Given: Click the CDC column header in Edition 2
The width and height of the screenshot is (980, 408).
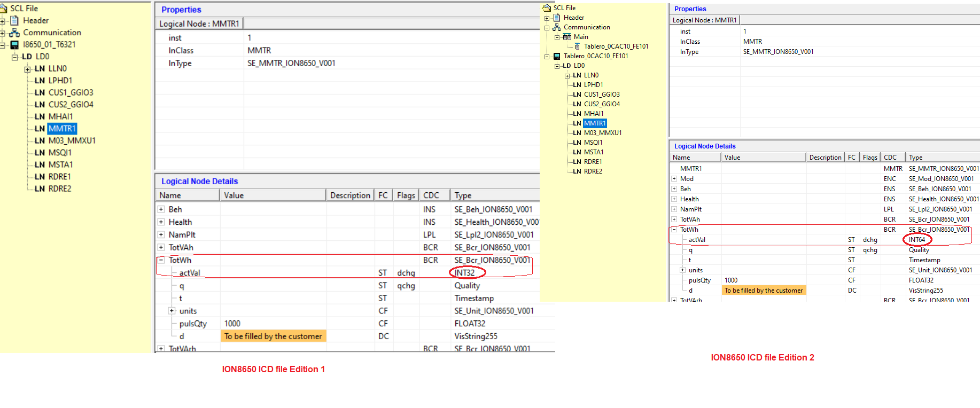Looking at the screenshot, I should click(x=892, y=158).
